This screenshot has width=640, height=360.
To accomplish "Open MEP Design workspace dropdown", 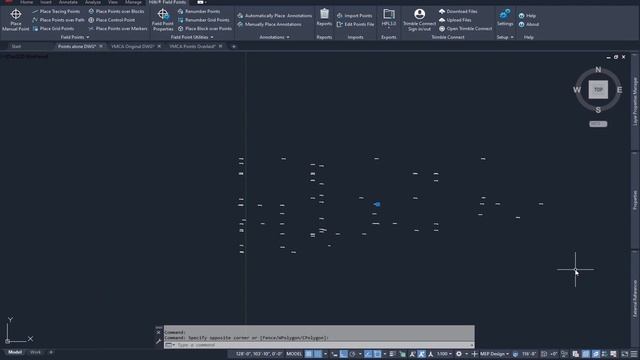I will pyautogui.click(x=494, y=354).
